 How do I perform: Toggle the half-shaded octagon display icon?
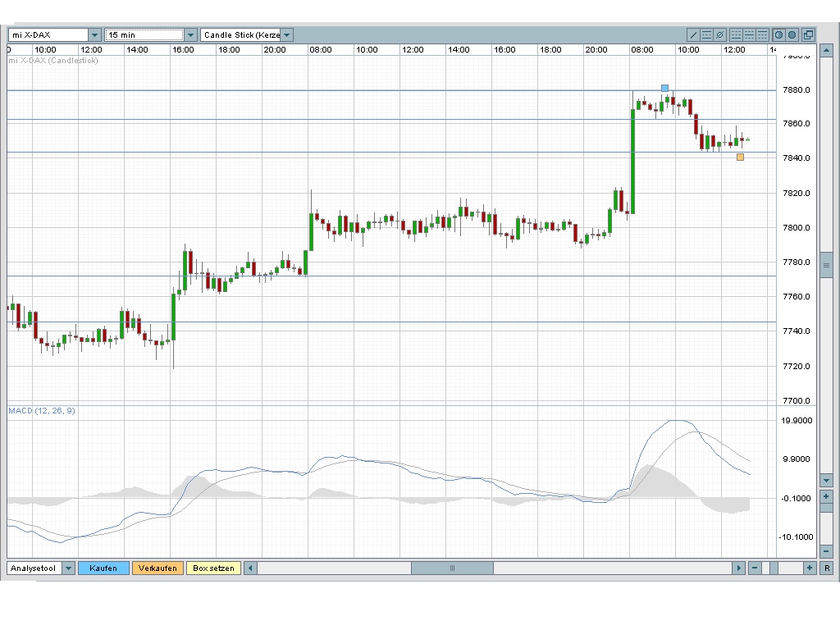click(778, 34)
